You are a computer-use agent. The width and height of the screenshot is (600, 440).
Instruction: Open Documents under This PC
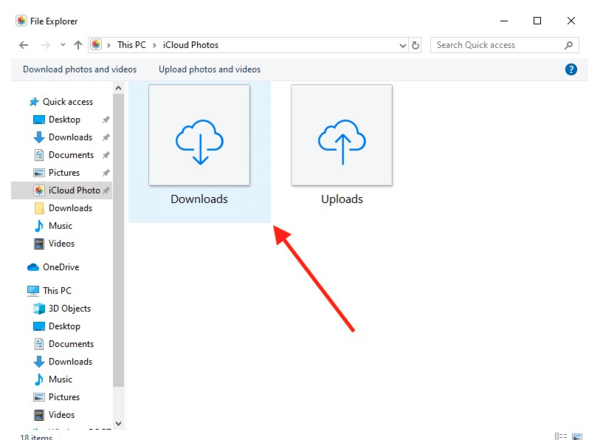(71, 344)
